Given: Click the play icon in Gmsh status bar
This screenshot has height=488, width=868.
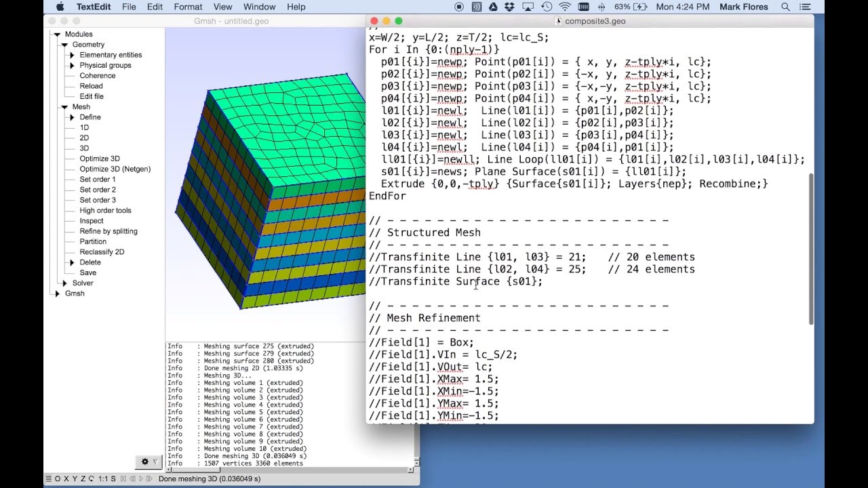Looking at the screenshot, I should click(141, 479).
